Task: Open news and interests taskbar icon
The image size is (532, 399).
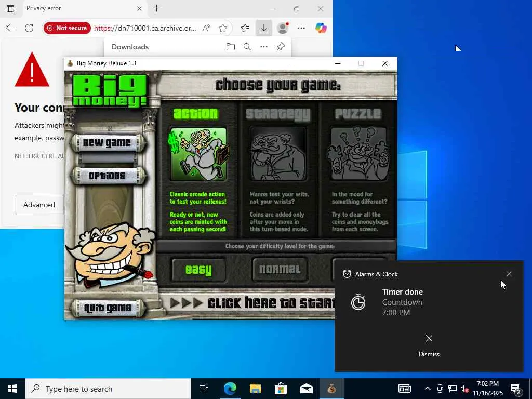Action: tap(405, 389)
